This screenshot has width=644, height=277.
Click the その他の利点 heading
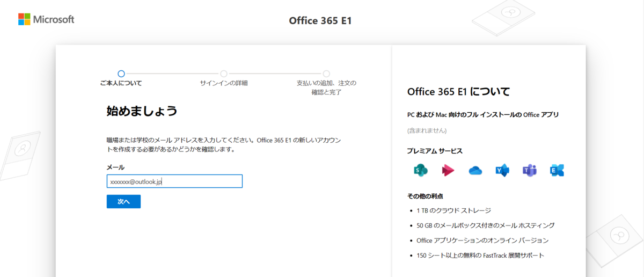pos(425,196)
